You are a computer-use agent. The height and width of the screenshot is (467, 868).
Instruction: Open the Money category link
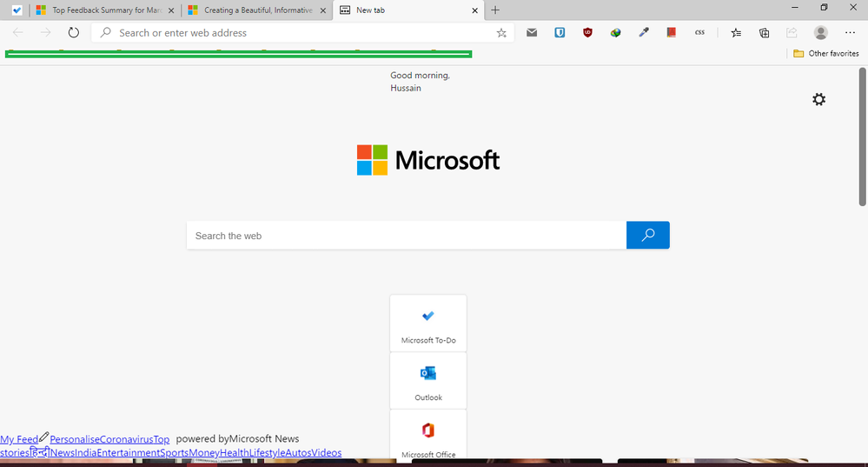[204, 452]
